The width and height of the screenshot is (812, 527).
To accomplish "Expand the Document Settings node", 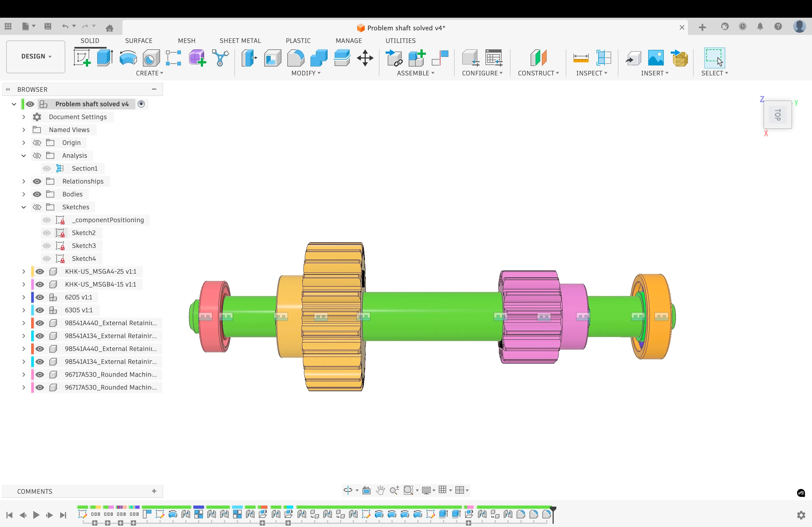I will 24,117.
